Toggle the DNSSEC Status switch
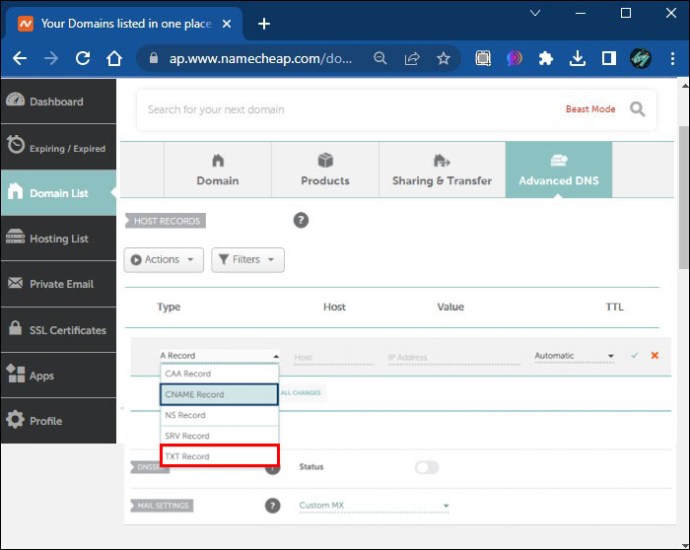 (x=426, y=467)
